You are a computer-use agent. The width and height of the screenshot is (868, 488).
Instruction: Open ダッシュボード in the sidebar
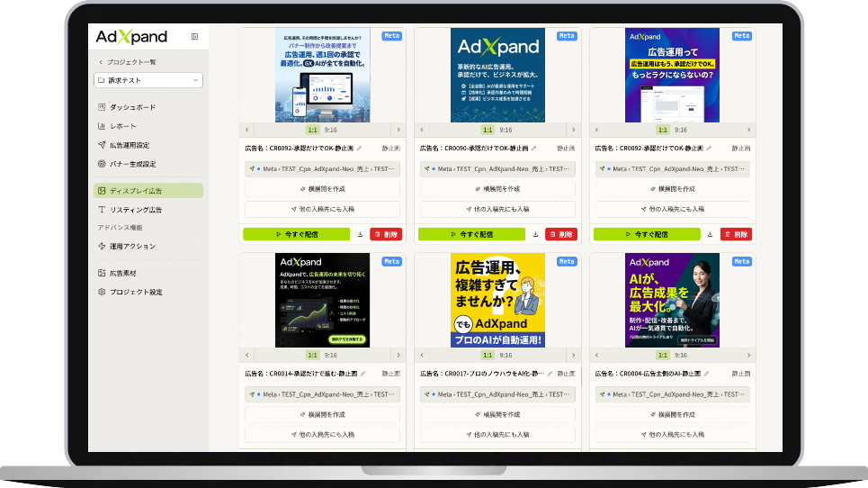pyautogui.click(x=148, y=107)
